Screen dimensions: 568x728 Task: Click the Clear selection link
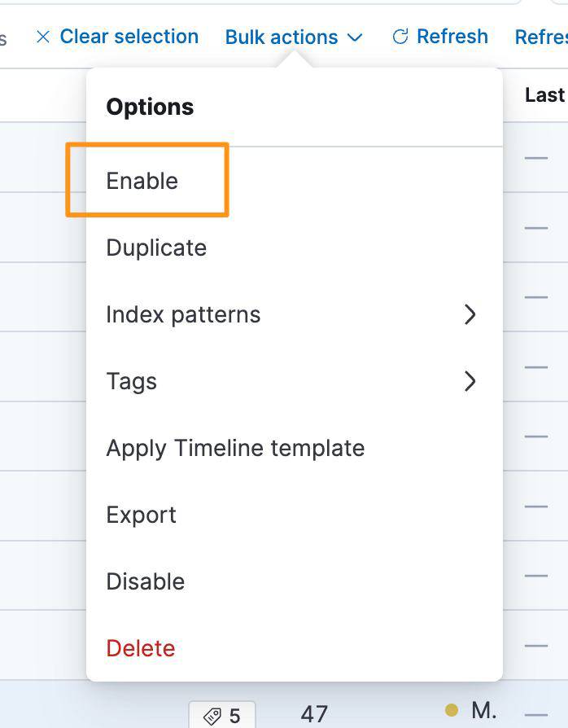click(129, 37)
